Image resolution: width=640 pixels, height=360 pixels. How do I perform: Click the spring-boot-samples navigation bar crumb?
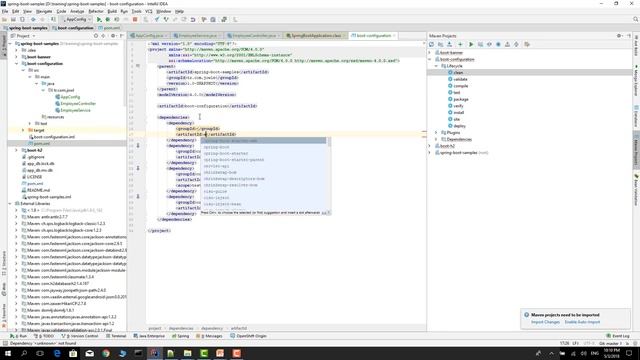point(28,28)
